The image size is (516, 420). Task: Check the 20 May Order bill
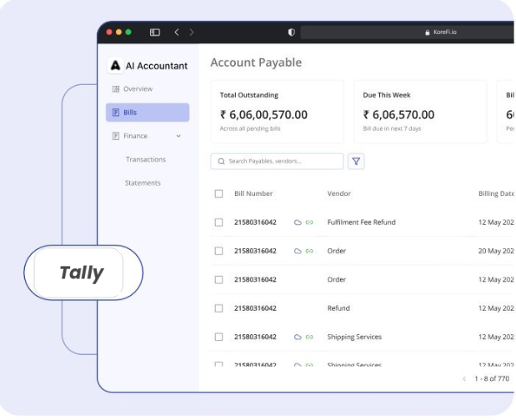tap(218, 252)
